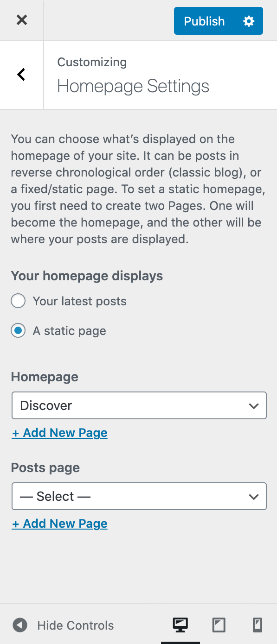Publish the homepage settings changes
The height and width of the screenshot is (644, 277).
tap(204, 21)
